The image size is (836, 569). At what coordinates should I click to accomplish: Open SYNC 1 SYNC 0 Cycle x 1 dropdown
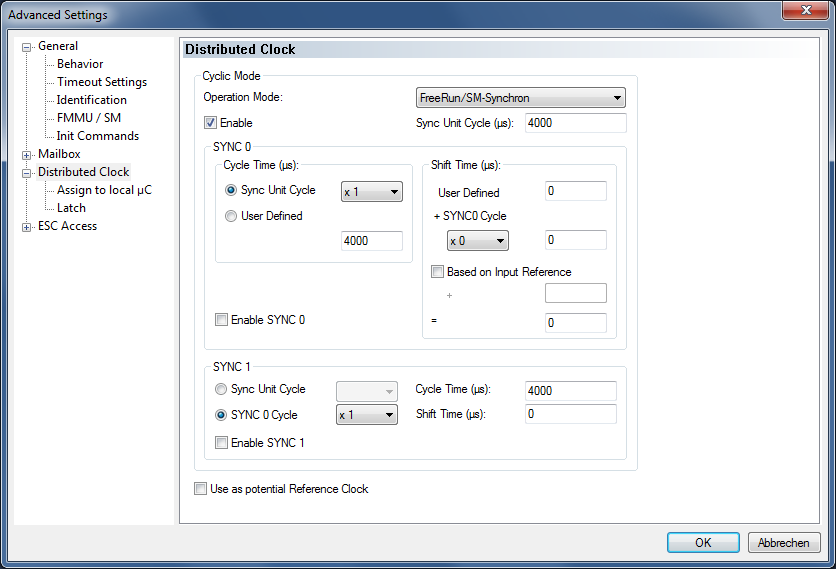click(367, 415)
